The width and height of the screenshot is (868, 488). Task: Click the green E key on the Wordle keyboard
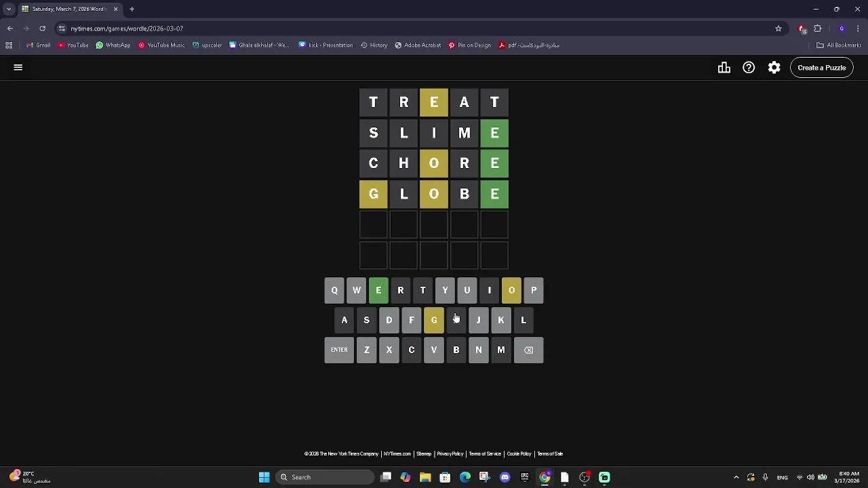coord(378,291)
